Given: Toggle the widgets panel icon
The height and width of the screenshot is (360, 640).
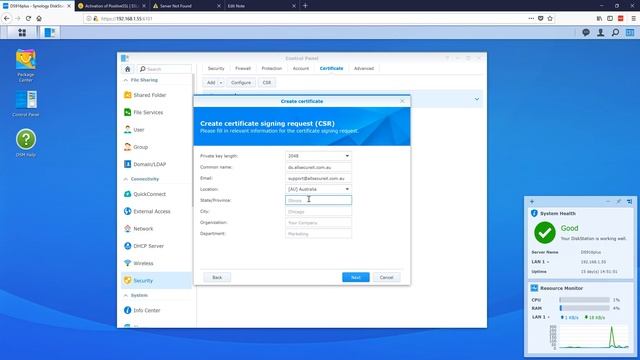Looking at the screenshot, I should coord(630,33).
